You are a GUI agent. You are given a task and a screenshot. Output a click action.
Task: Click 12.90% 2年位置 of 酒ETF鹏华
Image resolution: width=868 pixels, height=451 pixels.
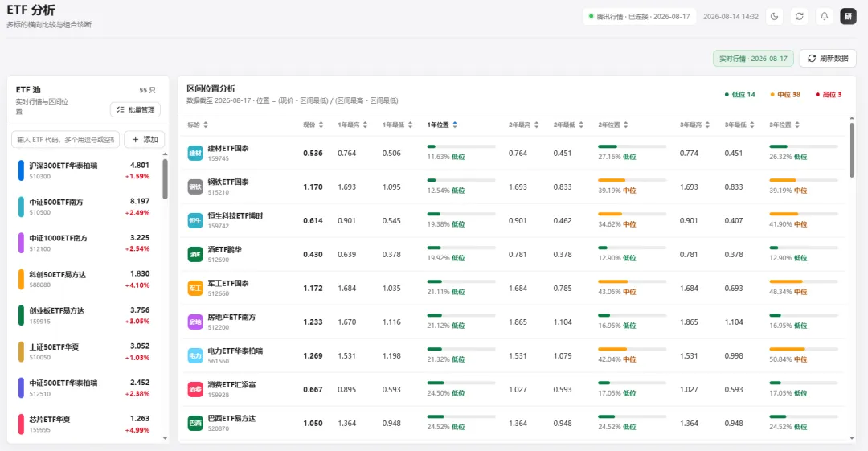[616, 258]
